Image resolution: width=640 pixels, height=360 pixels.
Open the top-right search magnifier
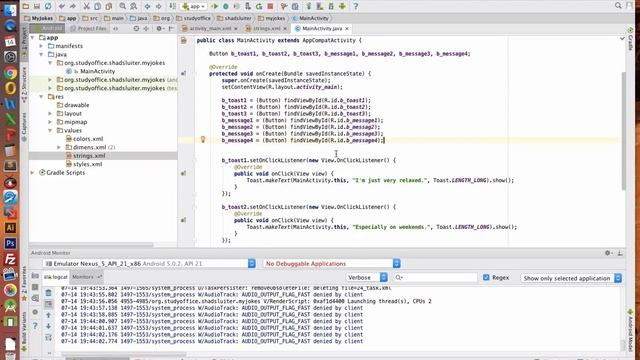(x=618, y=5)
